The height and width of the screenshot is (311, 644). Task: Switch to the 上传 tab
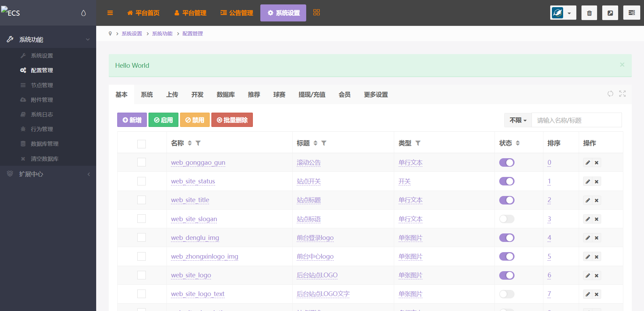(172, 95)
